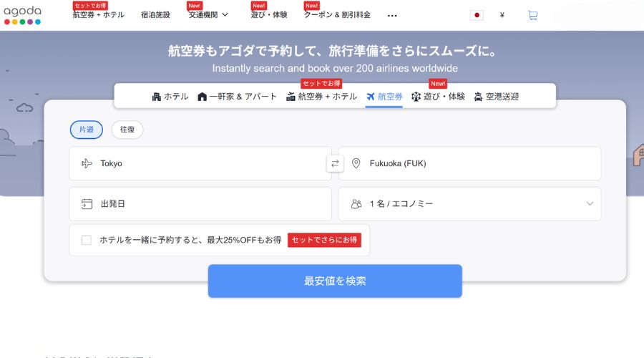This screenshot has width=644, height=358.
Task: Change language via the Japan flag icon
Action: (477, 15)
